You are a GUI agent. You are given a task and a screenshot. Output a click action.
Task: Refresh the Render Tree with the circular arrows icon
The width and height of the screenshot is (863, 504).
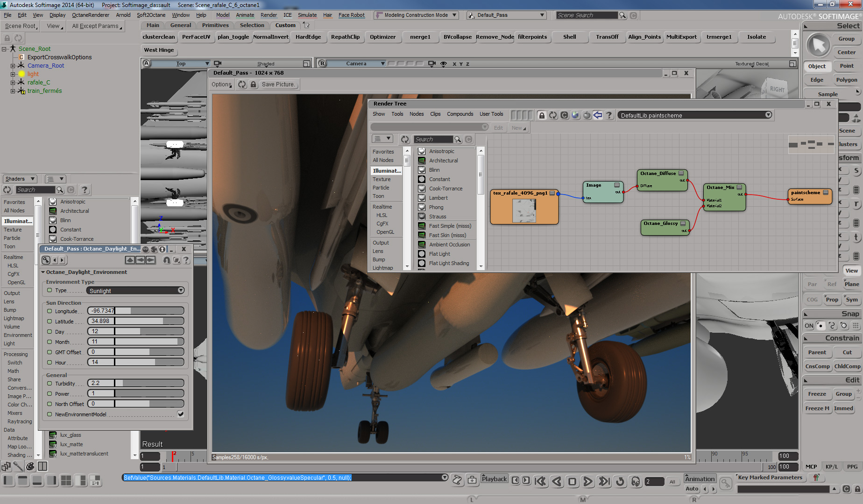point(553,115)
